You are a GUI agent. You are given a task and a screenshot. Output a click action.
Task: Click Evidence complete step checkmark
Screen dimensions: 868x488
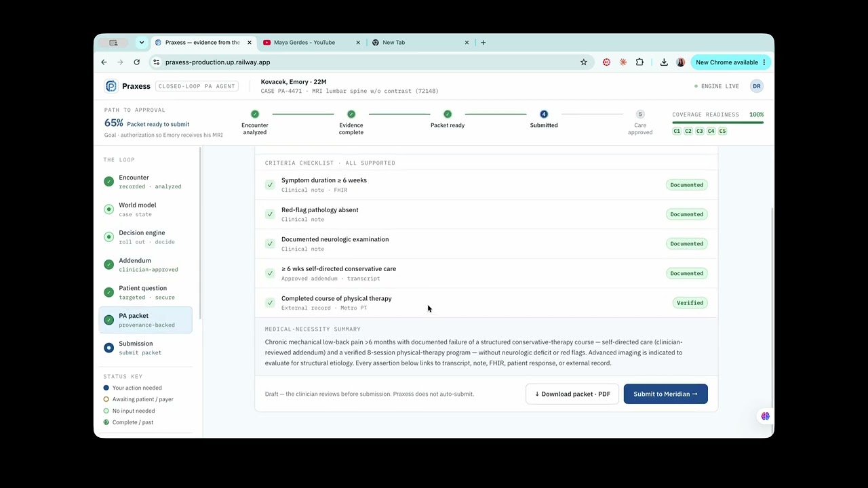click(x=351, y=114)
